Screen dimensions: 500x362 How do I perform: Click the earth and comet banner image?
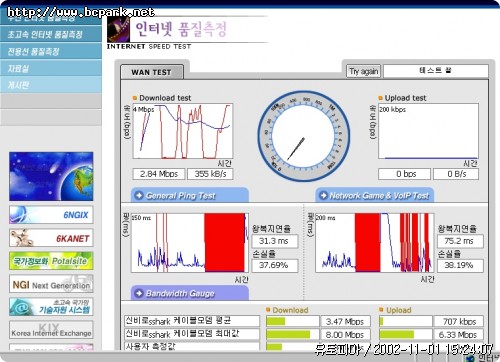51,176
